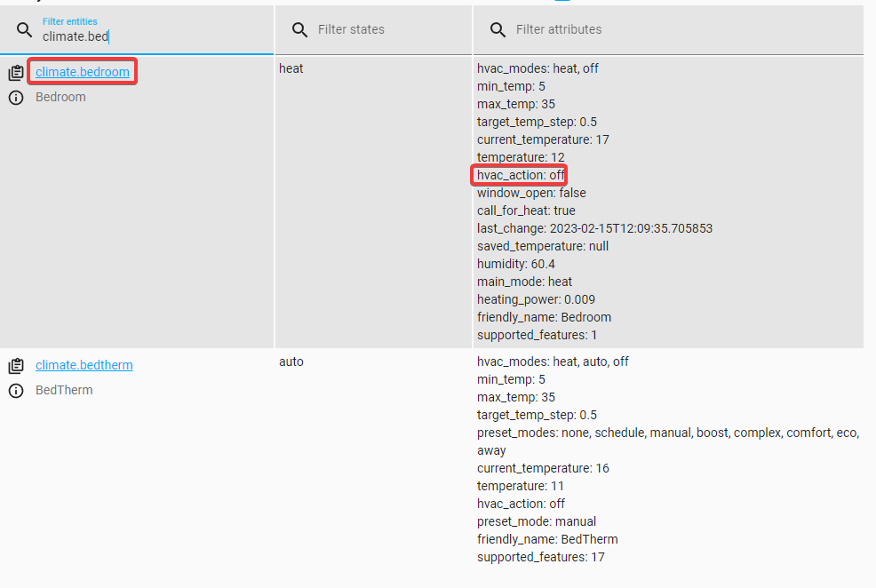Click the current_temperature: 17 attribute text
This screenshot has width=876, height=588.
tap(543, 139)
